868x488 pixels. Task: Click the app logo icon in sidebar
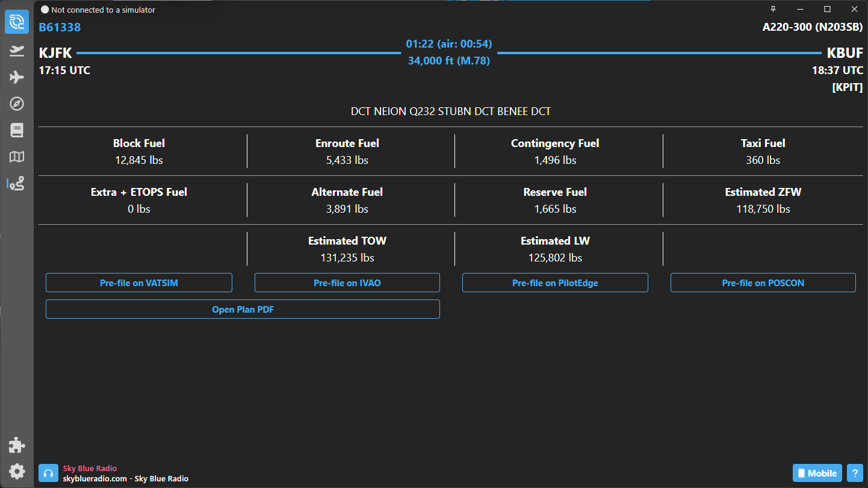click(x=17, y=22)
